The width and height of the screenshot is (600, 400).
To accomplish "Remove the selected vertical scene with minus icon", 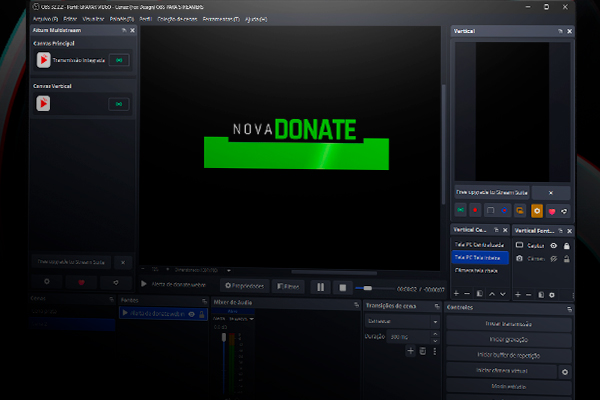I will [x=467, y=294].
